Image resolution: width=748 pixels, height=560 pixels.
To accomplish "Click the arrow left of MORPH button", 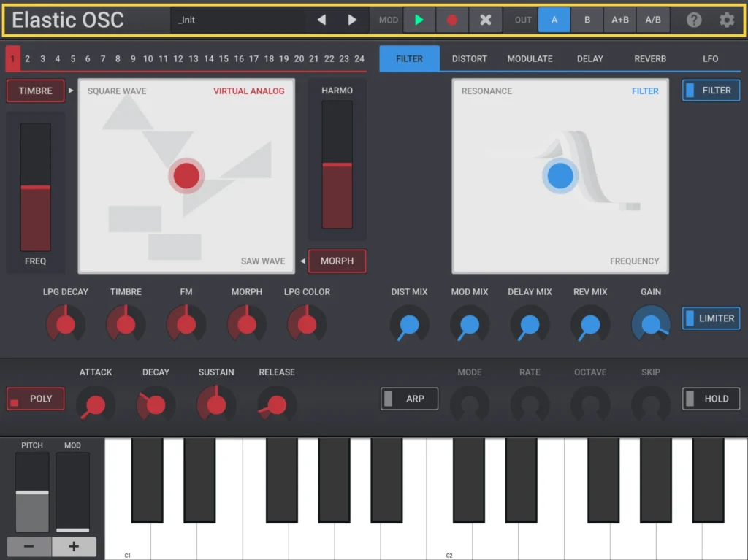I will 302,261.
